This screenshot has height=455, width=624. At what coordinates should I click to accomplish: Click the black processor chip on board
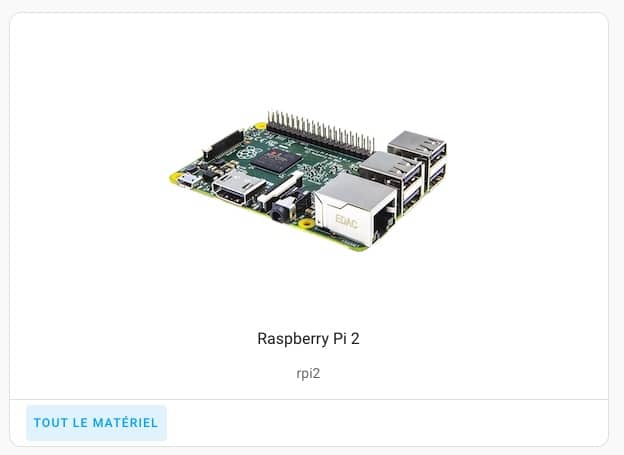coord(276,159)
